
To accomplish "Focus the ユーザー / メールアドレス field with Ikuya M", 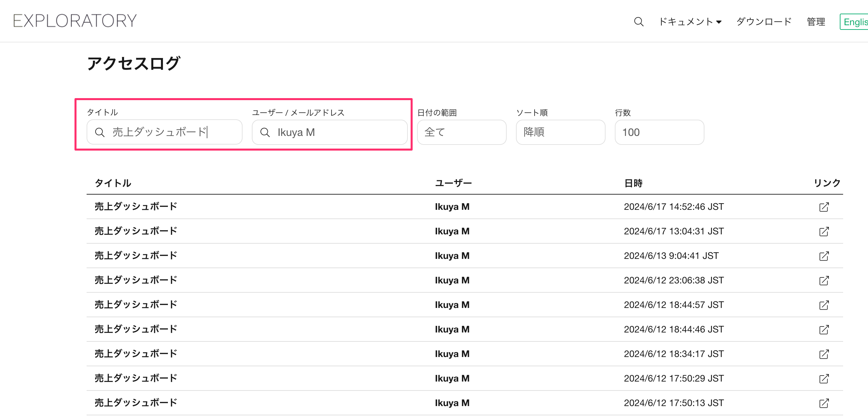I will click(329, 132).
